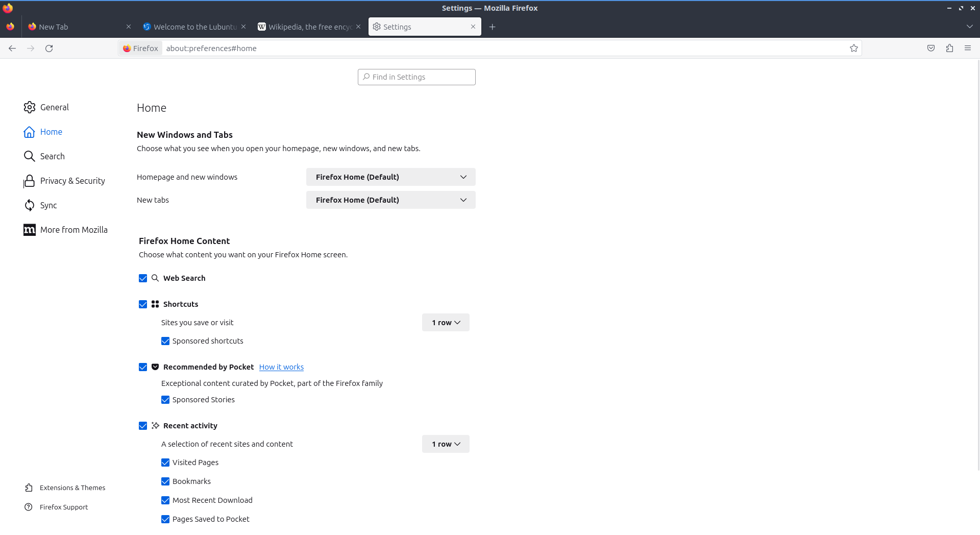Click the reload page icon

[x=49, y=48]
